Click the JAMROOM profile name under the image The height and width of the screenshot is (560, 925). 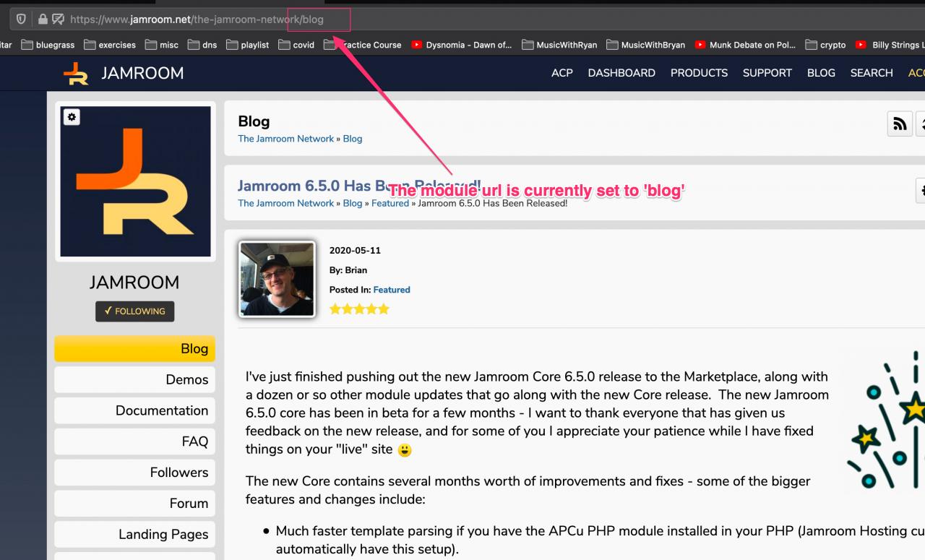pos(134,282)
